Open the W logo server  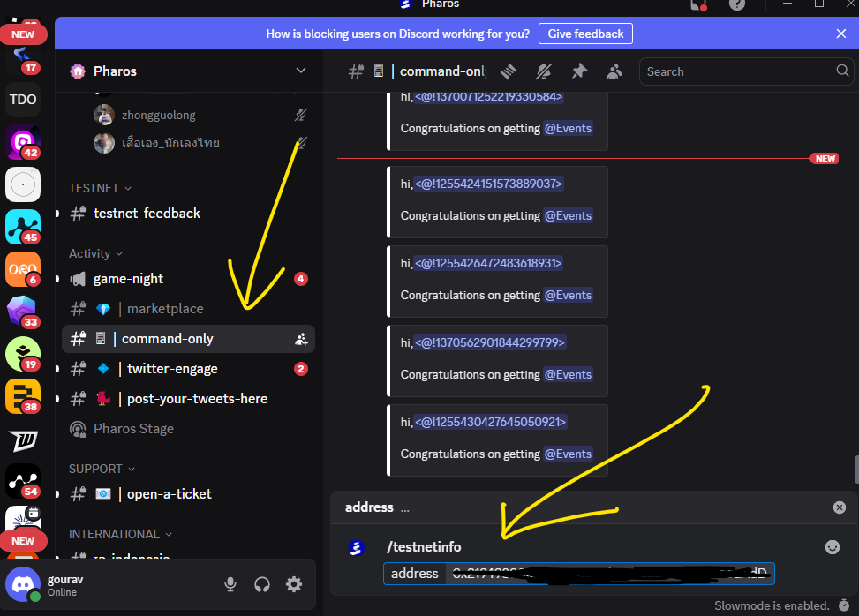pos(23,439)
